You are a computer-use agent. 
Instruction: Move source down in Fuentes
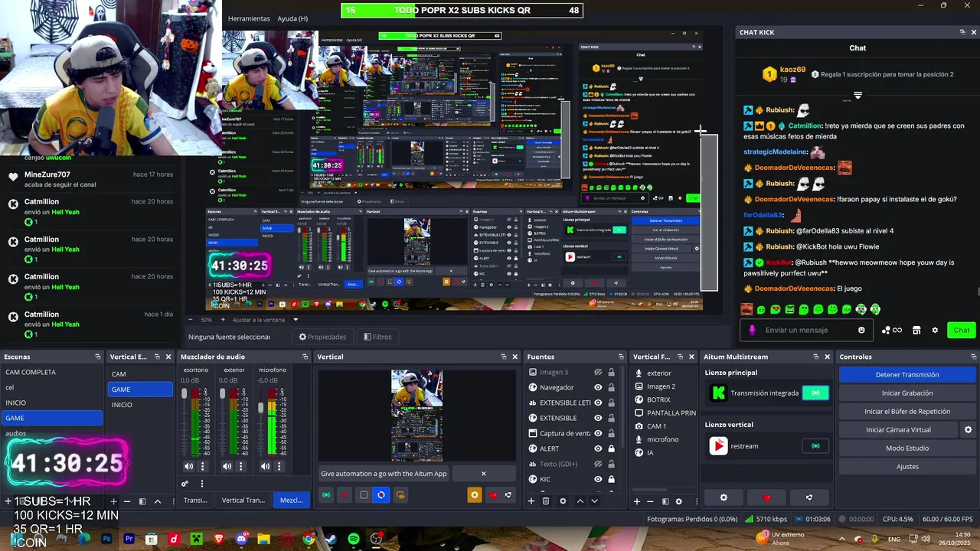click(593, 501)
